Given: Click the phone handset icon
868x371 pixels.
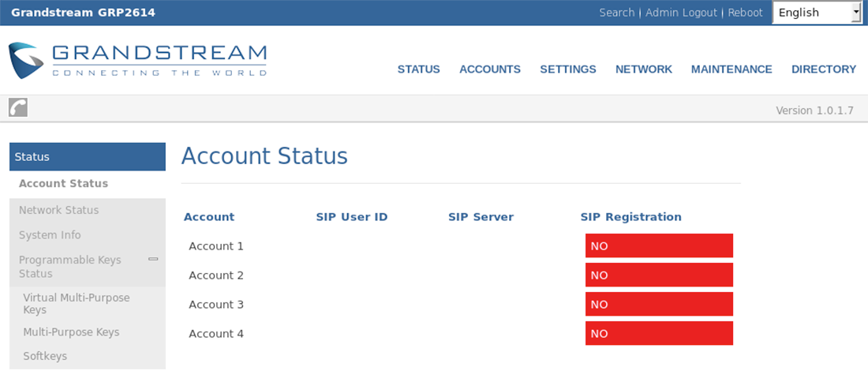Looking at the screenshot, I should click(18, 107).
